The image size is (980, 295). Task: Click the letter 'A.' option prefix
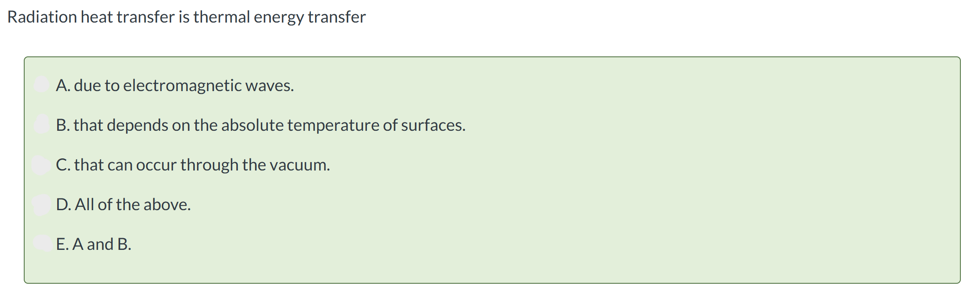[x=63, y=85]
